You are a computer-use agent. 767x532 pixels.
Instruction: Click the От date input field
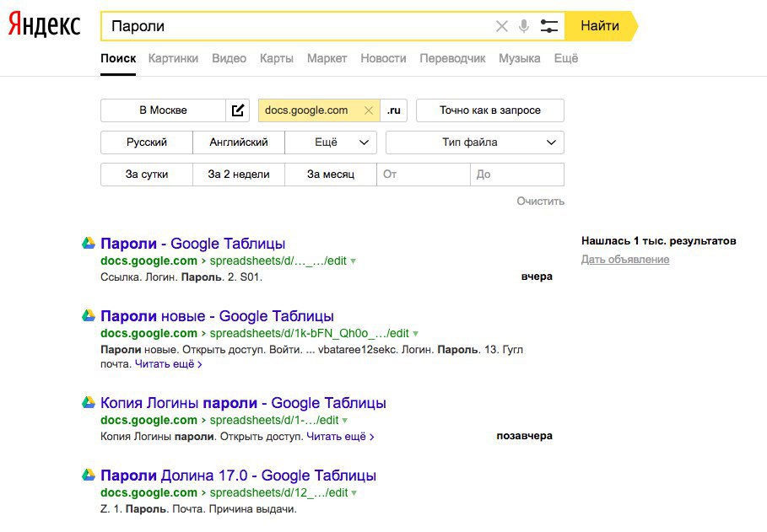[x=424, y=175]
